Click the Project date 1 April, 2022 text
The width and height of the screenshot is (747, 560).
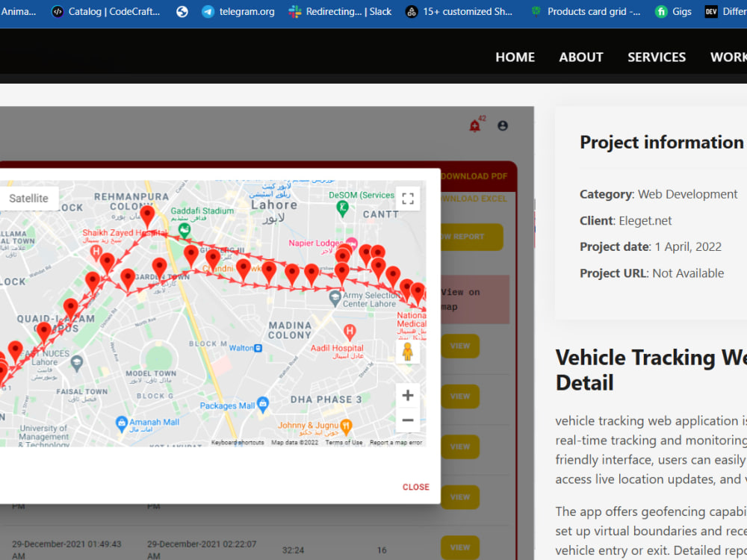(651, 246)
